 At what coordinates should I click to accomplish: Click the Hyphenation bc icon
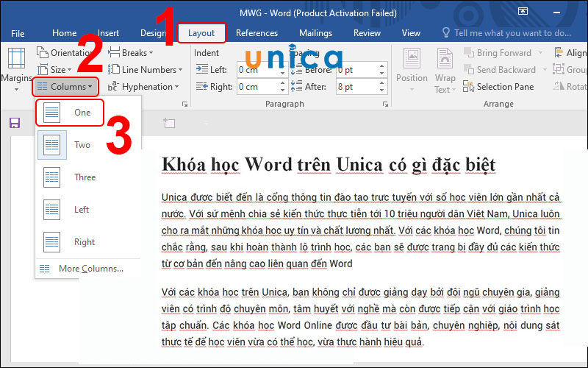pos(113,86)
